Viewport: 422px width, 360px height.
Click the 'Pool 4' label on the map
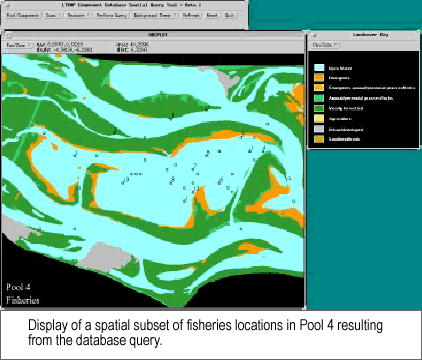(18, 287)
